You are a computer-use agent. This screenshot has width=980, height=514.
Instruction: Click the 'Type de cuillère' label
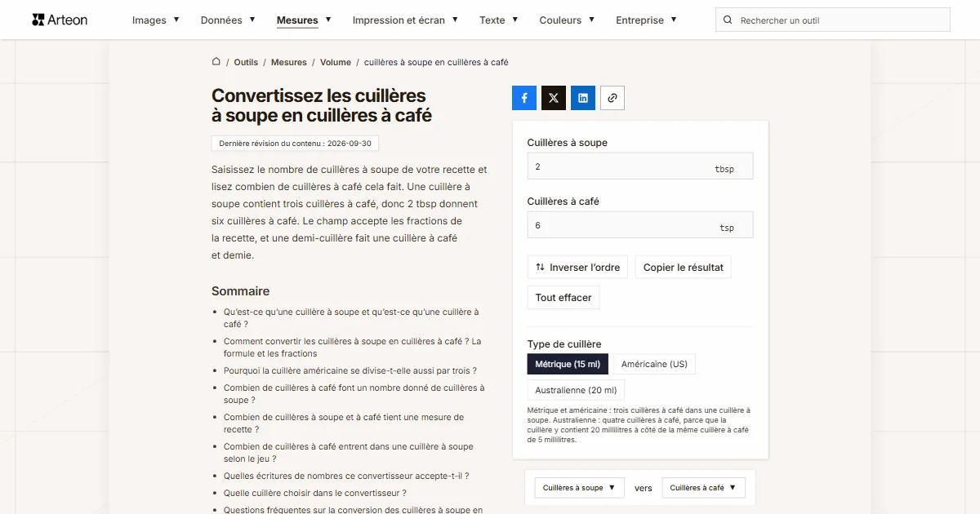pos(564,343)
